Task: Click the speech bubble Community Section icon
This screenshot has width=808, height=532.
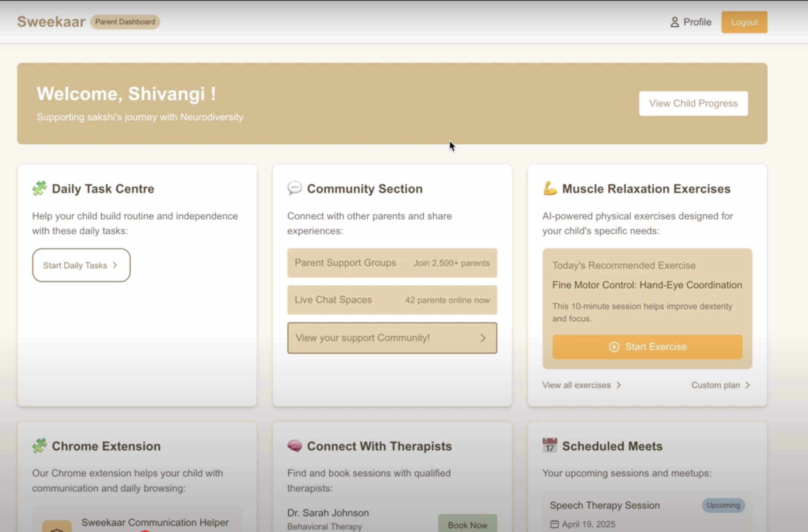Action: pyautogui.click(x=295, y=188)
